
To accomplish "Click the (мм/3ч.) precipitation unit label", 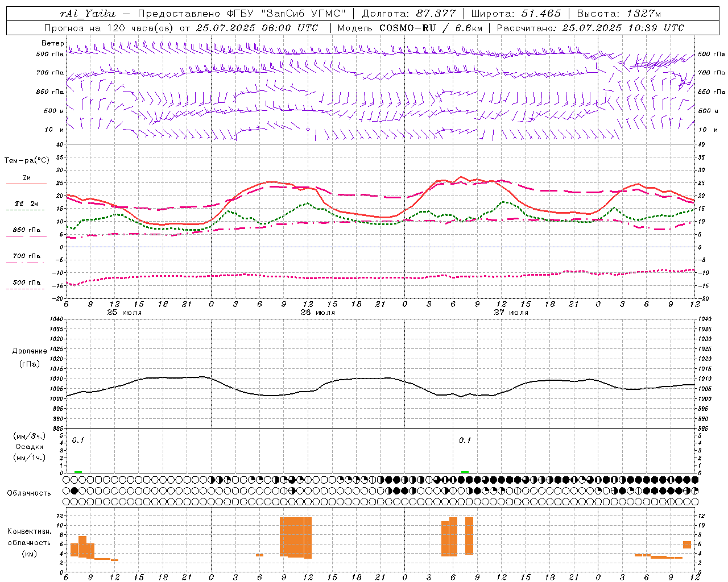I will tap(30, 436).
